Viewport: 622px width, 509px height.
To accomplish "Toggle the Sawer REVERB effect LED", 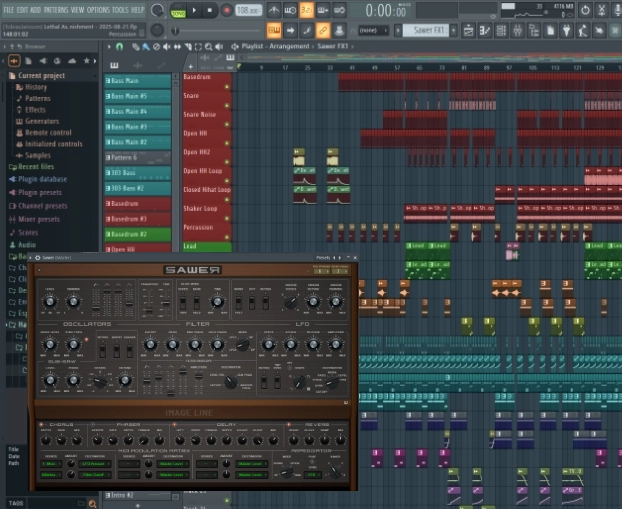I will 288,424.
